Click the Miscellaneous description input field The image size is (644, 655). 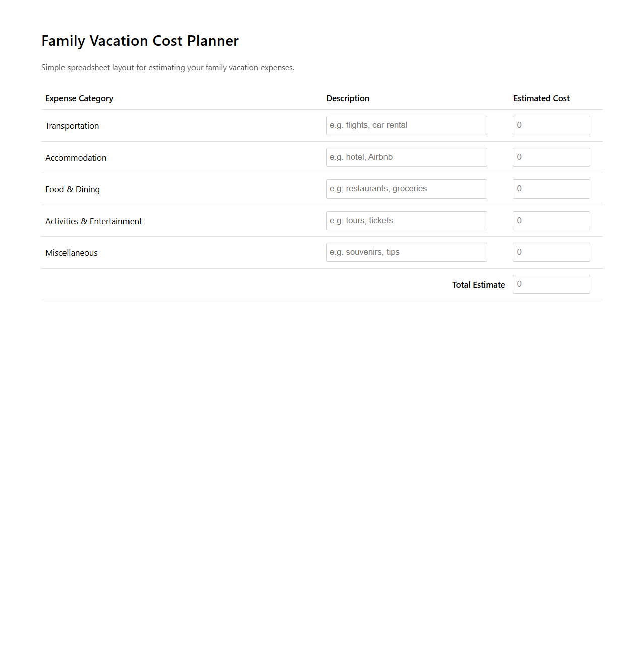pyautogui.click(x=406, y=252)
